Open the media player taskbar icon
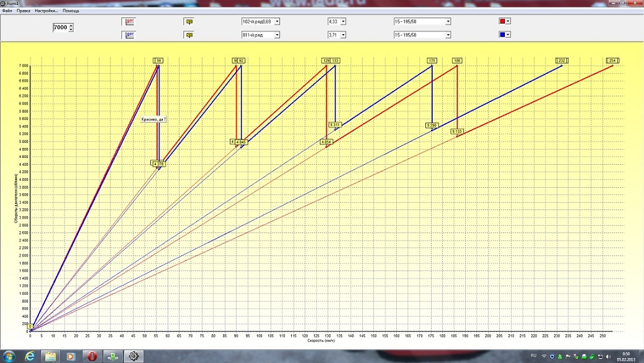 tap(71, 356)
